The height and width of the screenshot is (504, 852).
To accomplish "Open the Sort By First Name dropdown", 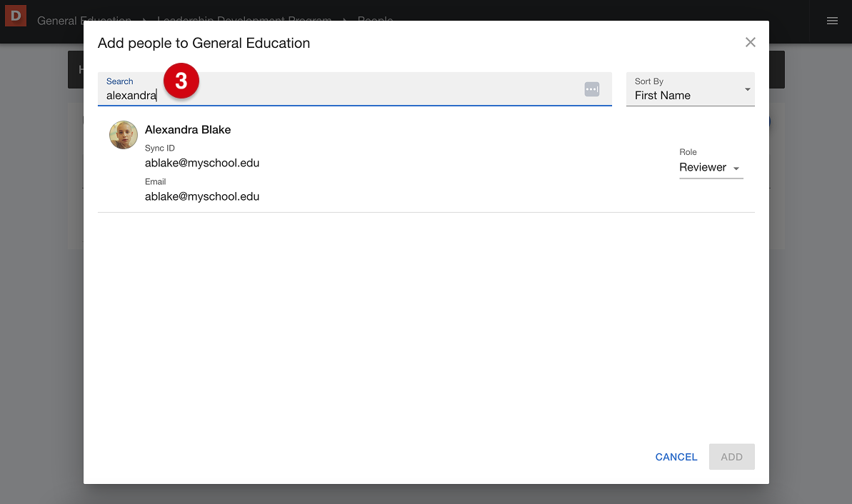I will (690, 89).
